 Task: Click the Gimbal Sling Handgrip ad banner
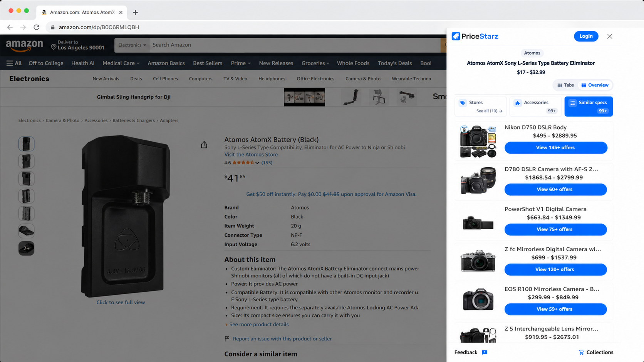tap(134, 97)
